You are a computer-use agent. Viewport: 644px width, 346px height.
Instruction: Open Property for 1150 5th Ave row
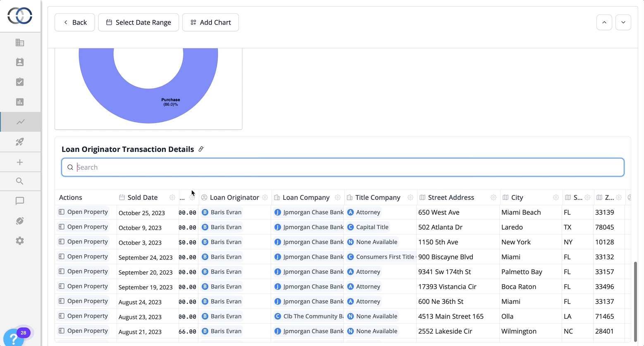pyautogui.click(x=83, y=242)
